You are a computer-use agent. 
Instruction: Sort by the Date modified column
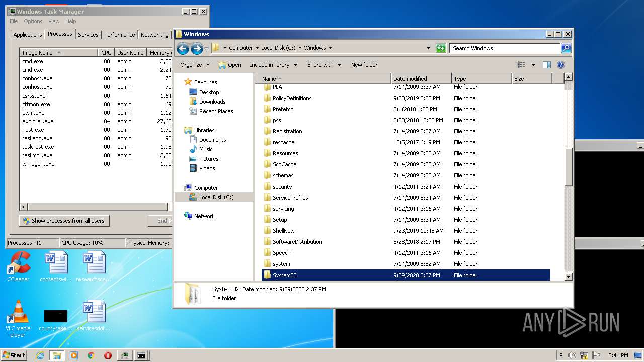point(421,79)
